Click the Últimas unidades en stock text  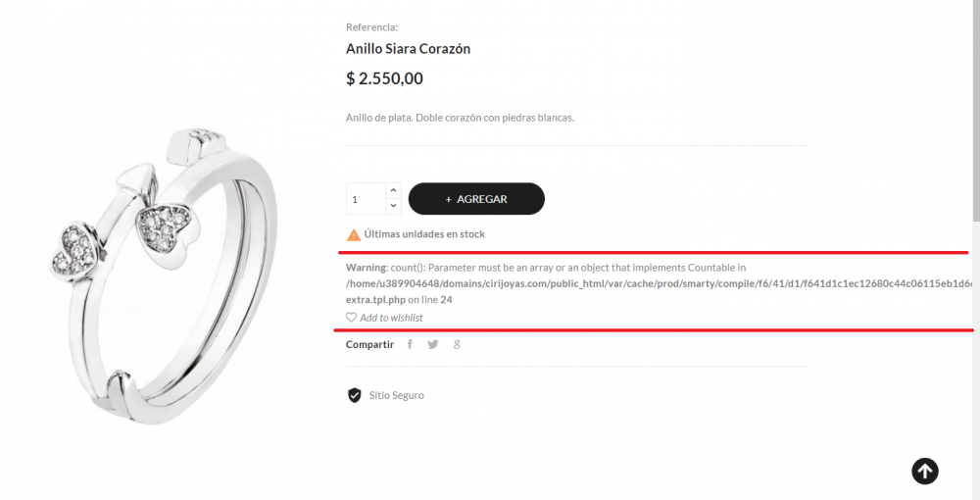[424, 234]
